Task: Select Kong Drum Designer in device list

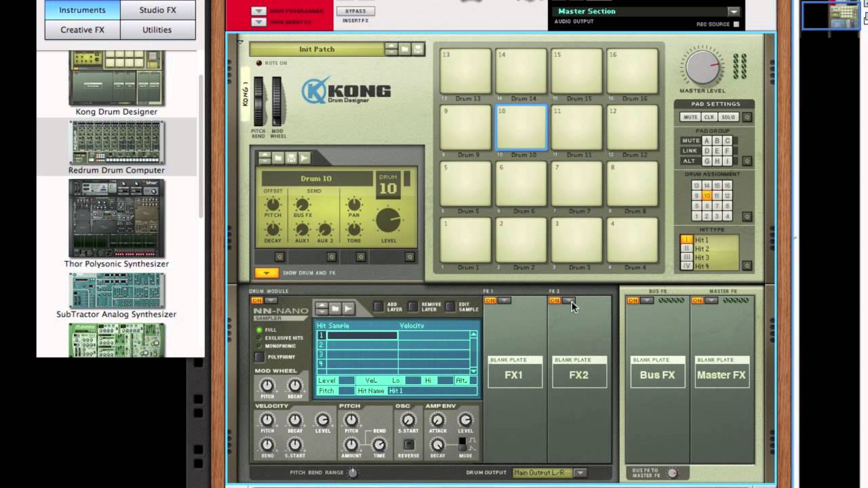Action: coord(117,84)
